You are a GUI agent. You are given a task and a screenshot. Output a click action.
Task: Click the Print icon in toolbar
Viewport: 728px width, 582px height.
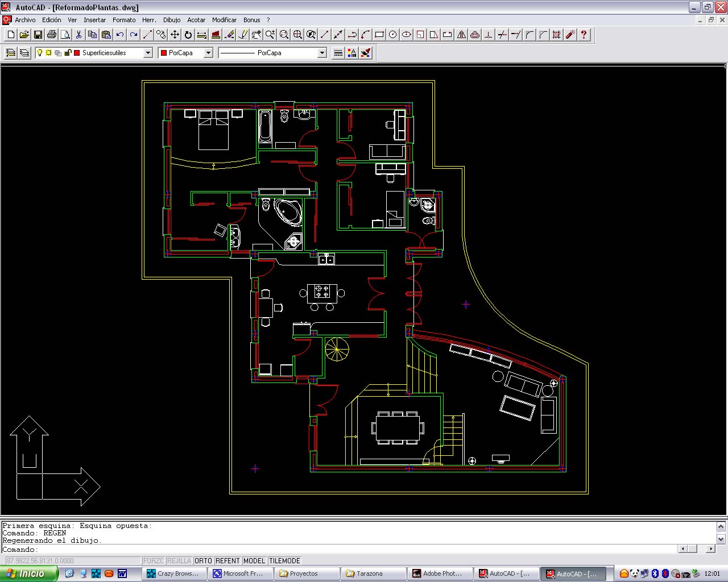tap(52, 35)
